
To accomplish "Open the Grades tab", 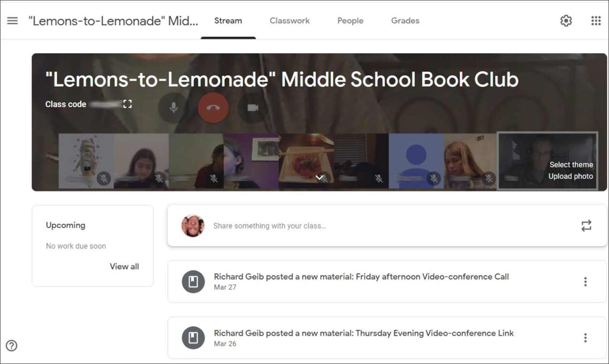I will pyautogui.click(x=405, y=21).
